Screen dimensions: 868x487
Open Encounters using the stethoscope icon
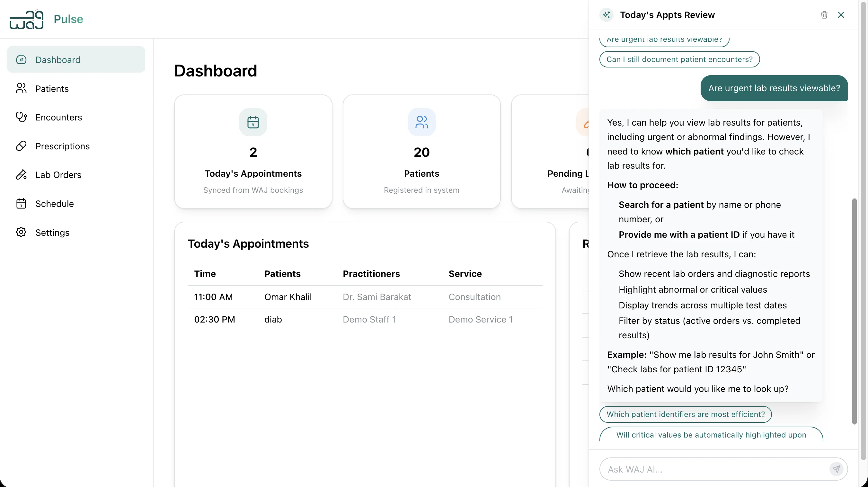point(21,117)
